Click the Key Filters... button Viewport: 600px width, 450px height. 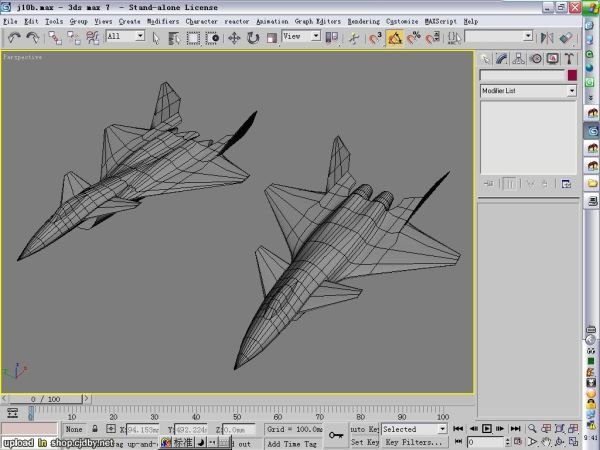pyautogui.click(x=414, y=441)
